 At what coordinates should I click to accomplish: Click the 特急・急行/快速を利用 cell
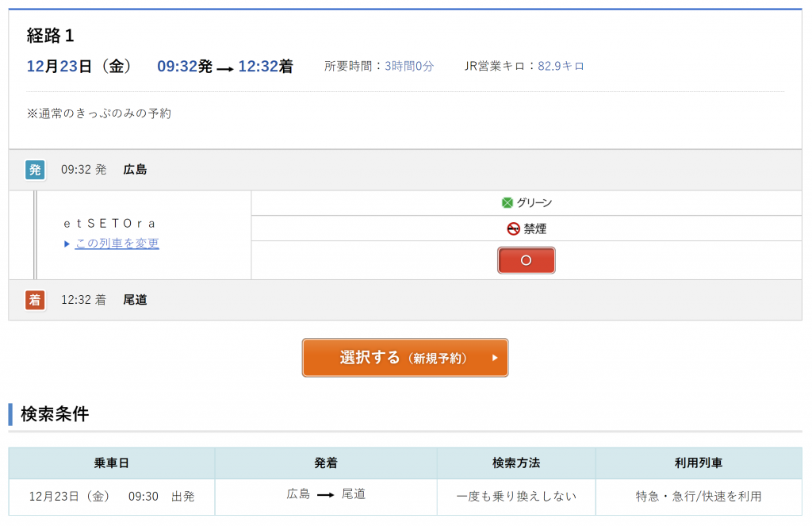(x=699, y=496)
